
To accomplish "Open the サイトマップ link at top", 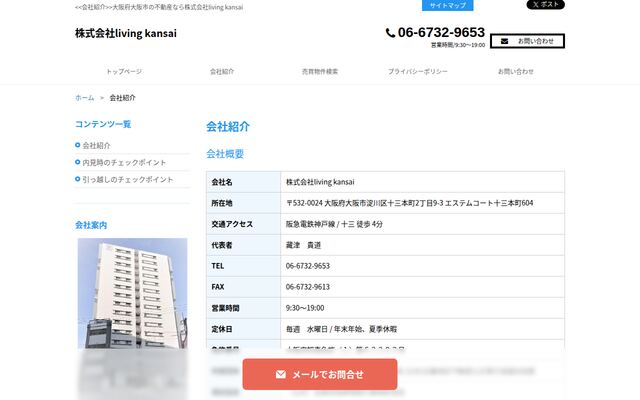I will (x=448, y=5).
